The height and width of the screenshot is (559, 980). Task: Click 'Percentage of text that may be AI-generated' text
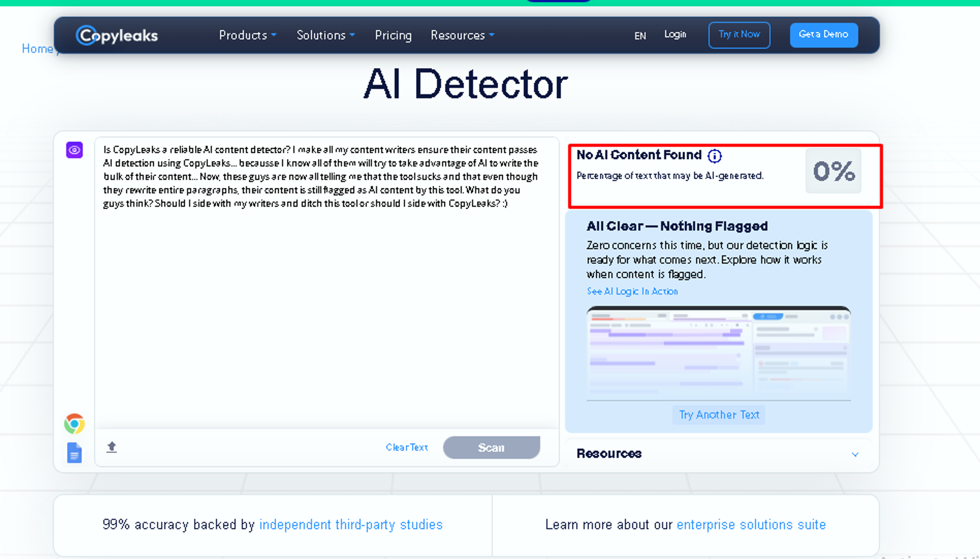670,176
